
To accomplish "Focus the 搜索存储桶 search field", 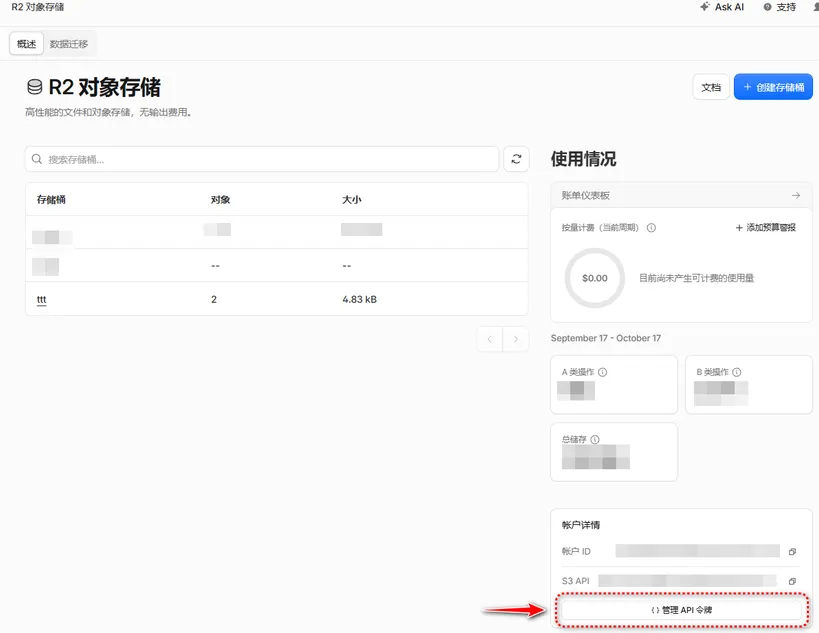I will tap(262, 159).
